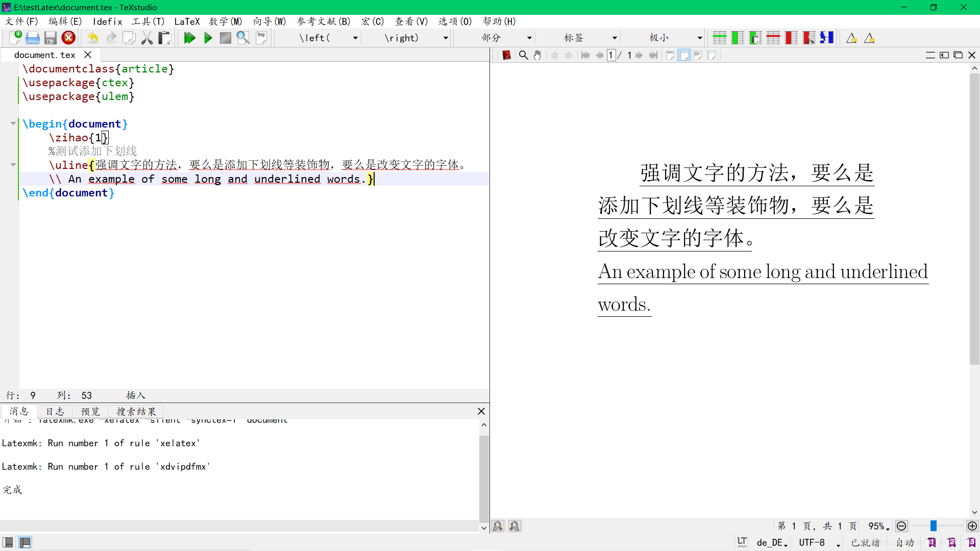Click the magnifier icon in PDF viewer toolbar
The width and height of the screenshot is (980, 551).
point(523,55)
